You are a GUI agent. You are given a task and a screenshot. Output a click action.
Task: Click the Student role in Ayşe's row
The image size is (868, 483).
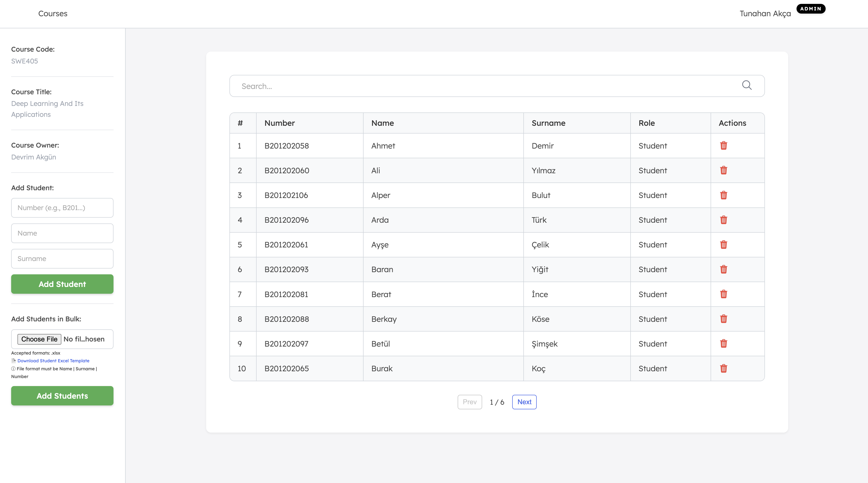[652, 245]
